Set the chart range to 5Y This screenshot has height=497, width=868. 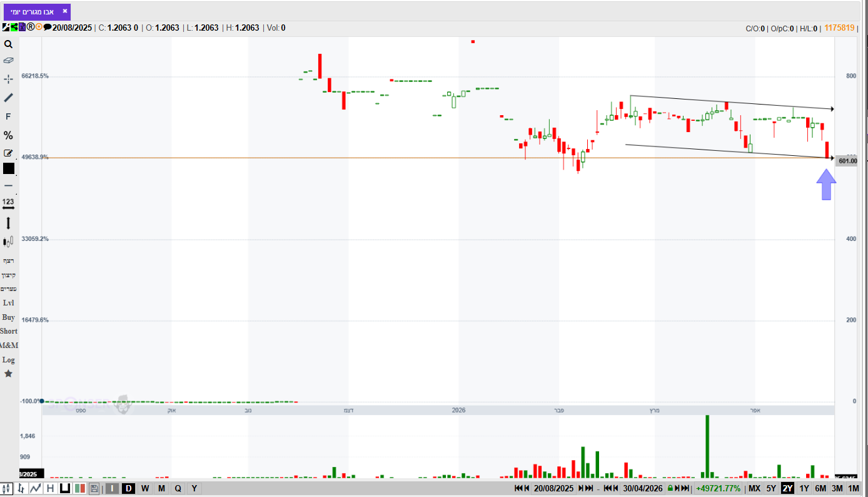pos(771,488)
